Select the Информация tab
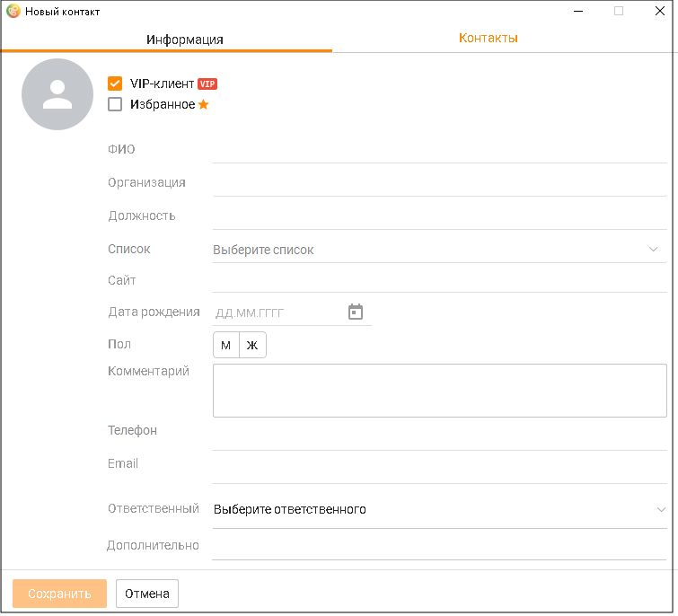The width and height of the screenshot is (678, 616). click(x=185, y=40)
